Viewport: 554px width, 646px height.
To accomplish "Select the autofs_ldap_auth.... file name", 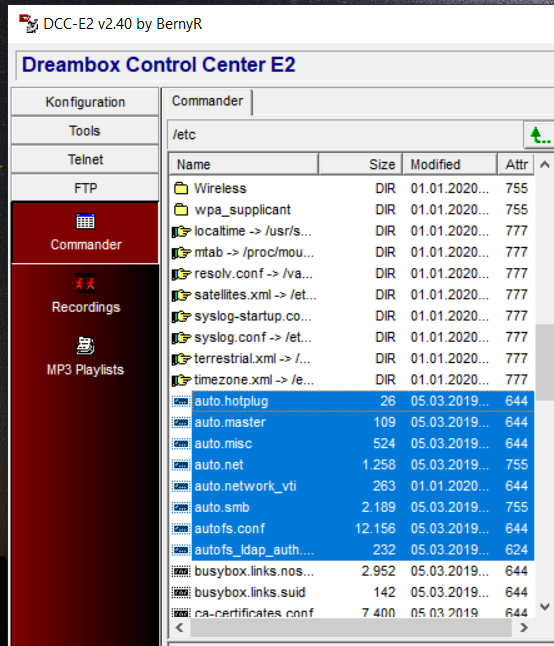I will click(255, 550).
